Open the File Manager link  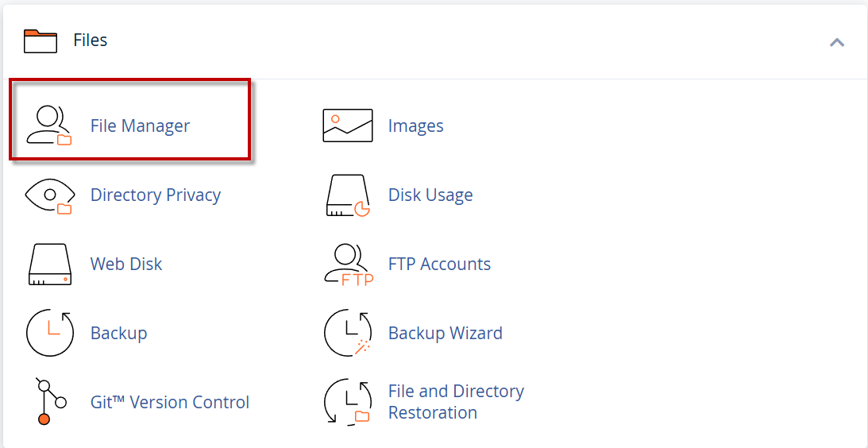coord(140,126)
